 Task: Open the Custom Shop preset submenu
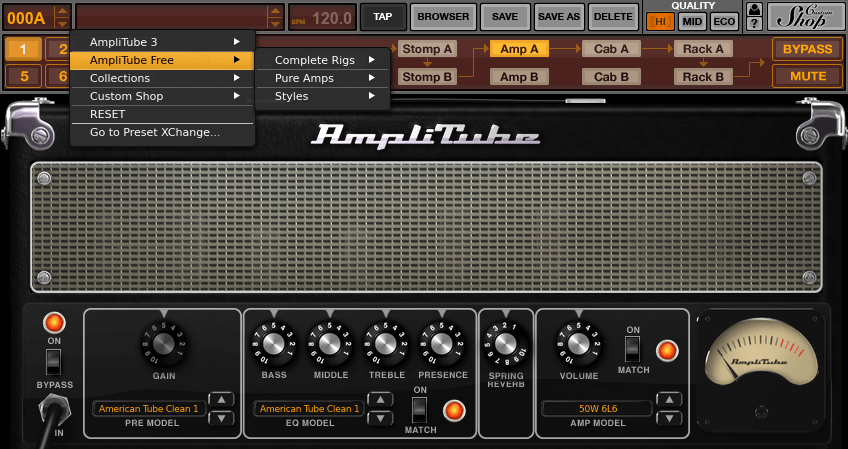(x=162, y=96)
